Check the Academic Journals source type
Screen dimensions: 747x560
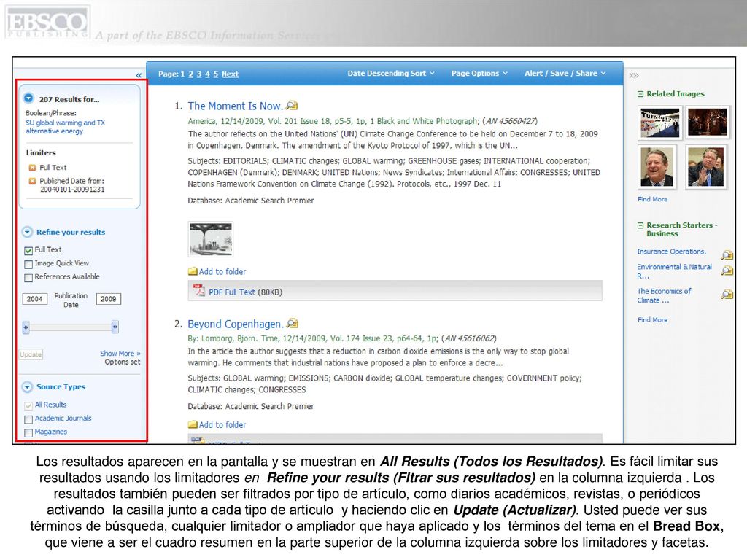[x=28, y=419]
